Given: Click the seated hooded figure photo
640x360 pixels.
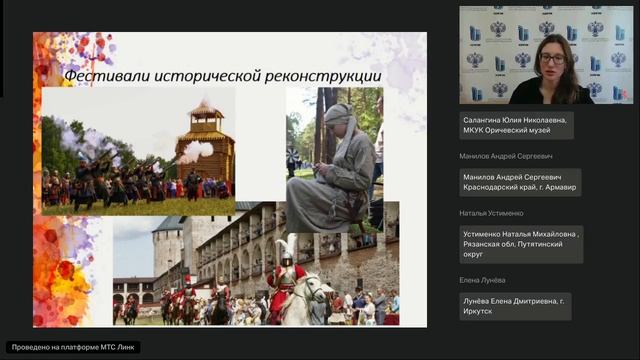Looking at the screenshot, I should [335, 160].
